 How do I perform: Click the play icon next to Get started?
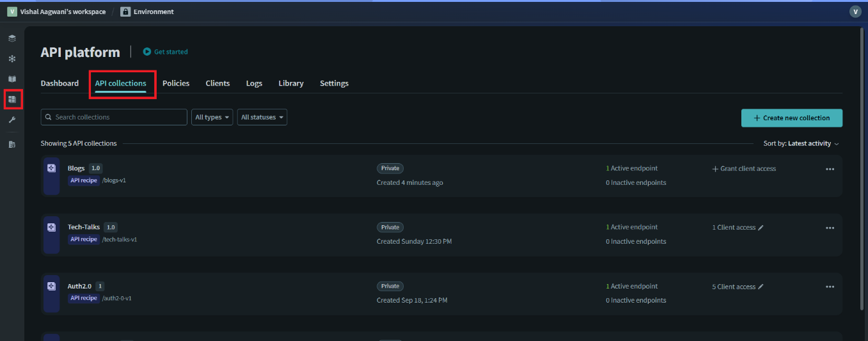(147, 52)
